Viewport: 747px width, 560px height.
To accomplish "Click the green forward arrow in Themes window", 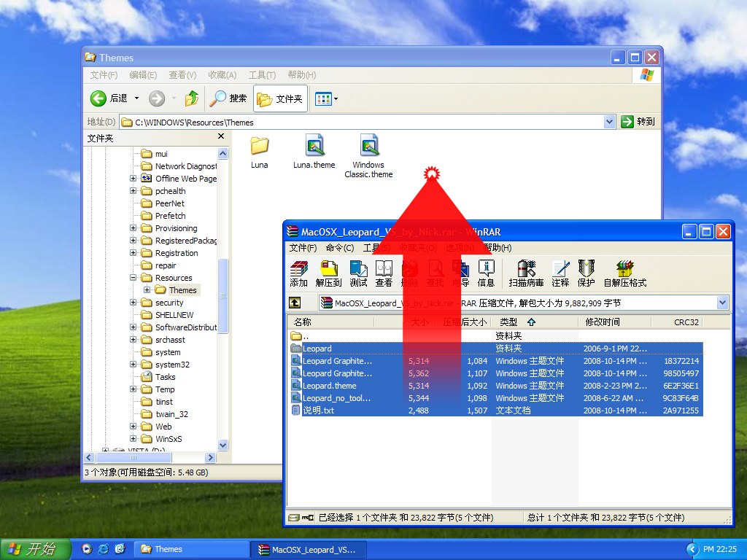I will point(157,98).
